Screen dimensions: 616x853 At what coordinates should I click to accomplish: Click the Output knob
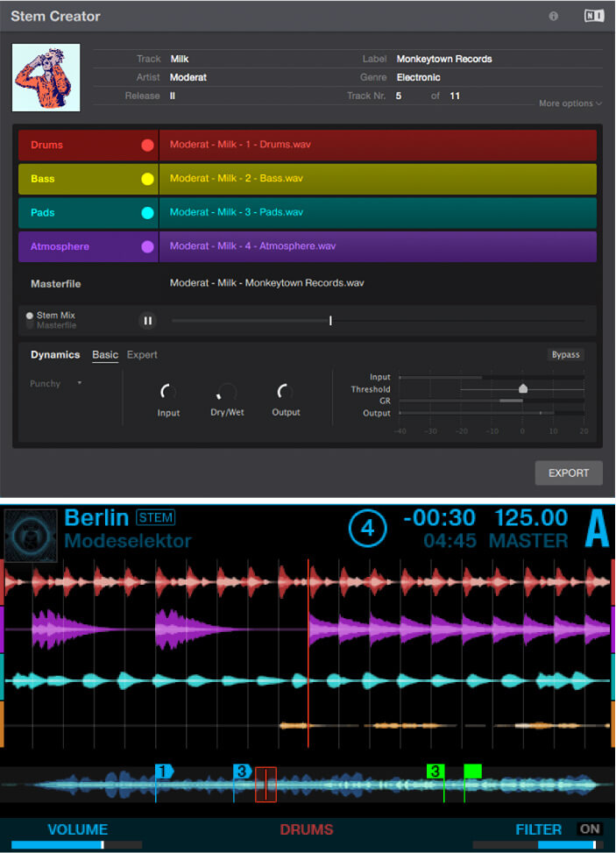click(286, 392)
